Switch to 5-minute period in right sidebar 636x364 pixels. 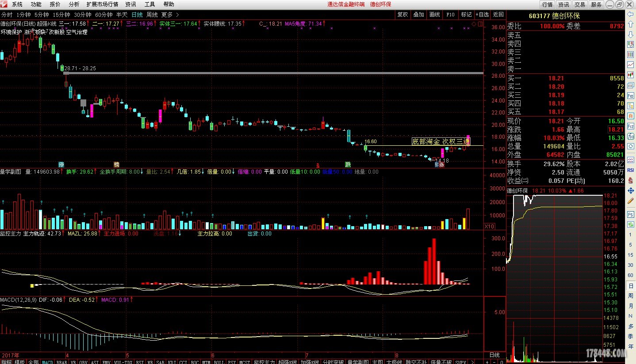631,245
